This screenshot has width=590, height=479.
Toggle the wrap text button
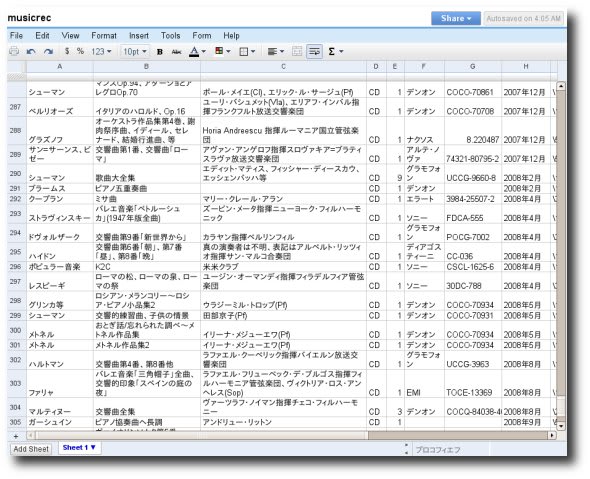(315, 52)
